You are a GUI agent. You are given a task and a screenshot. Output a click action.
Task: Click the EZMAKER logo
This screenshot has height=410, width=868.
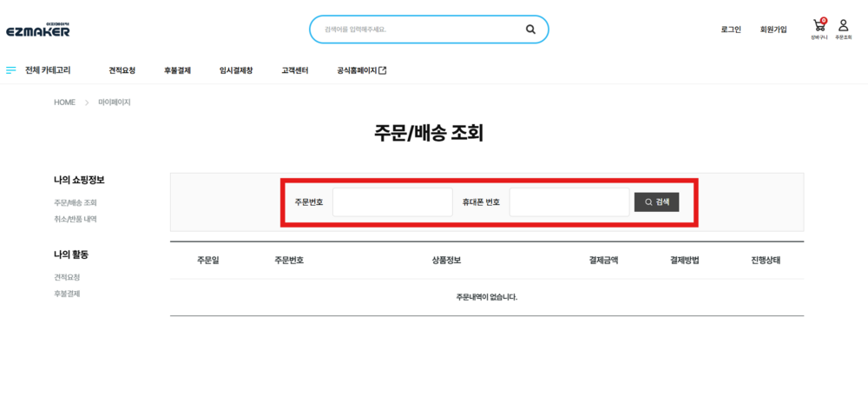[x=37, y=30]
